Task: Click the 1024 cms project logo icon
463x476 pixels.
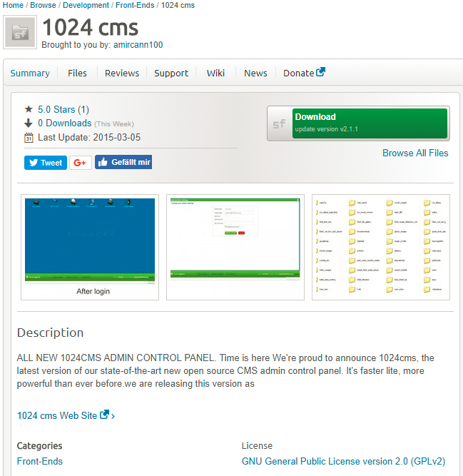Action: (20, 32)
